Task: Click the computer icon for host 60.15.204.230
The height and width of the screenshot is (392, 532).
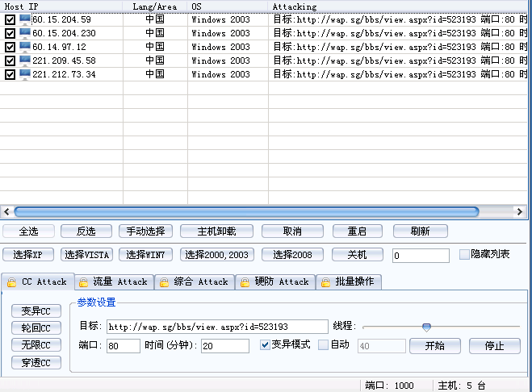Action: 25,33
